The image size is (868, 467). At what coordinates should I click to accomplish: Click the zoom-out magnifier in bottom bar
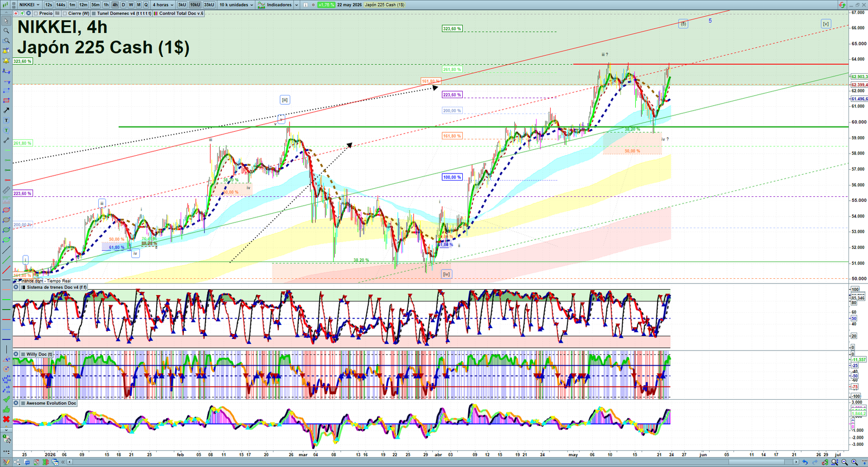point(845,462)
